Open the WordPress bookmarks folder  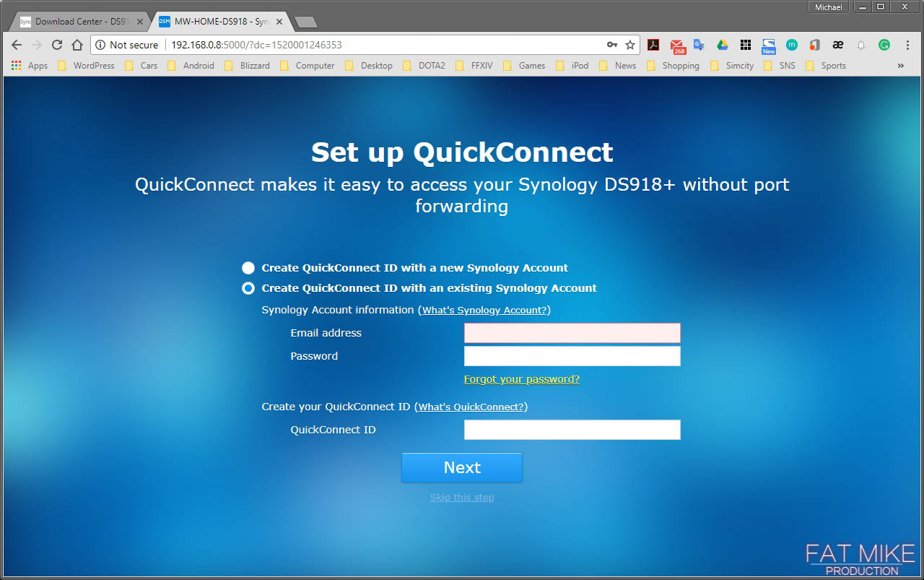pos(86,65)
